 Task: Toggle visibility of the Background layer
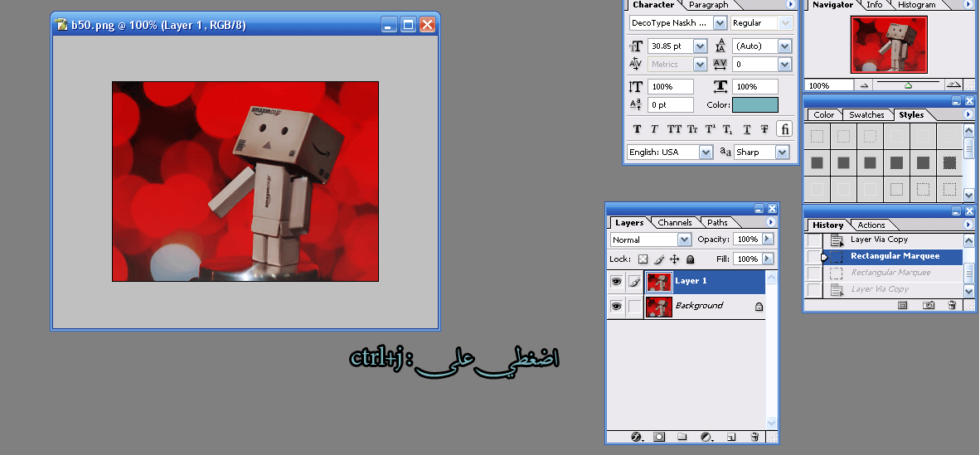tap(616, 307)
